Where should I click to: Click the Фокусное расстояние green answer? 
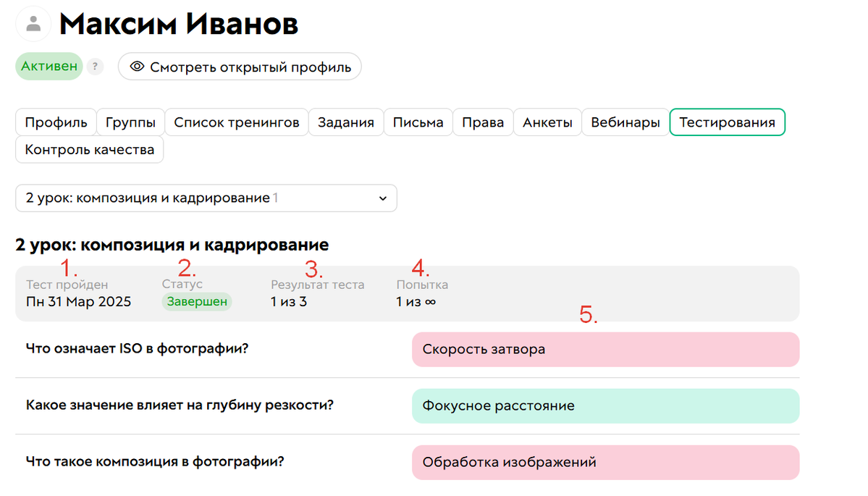click(x=606, y=405)
